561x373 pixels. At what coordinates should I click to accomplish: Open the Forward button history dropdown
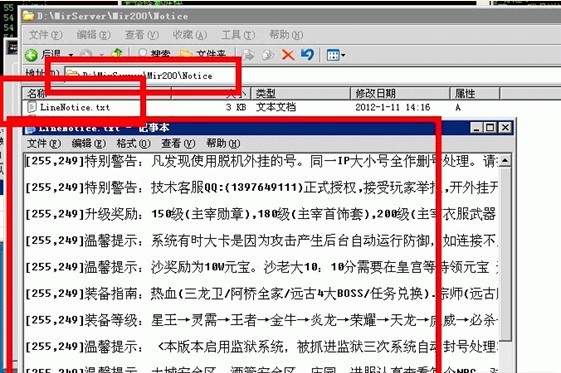point(102,55)
